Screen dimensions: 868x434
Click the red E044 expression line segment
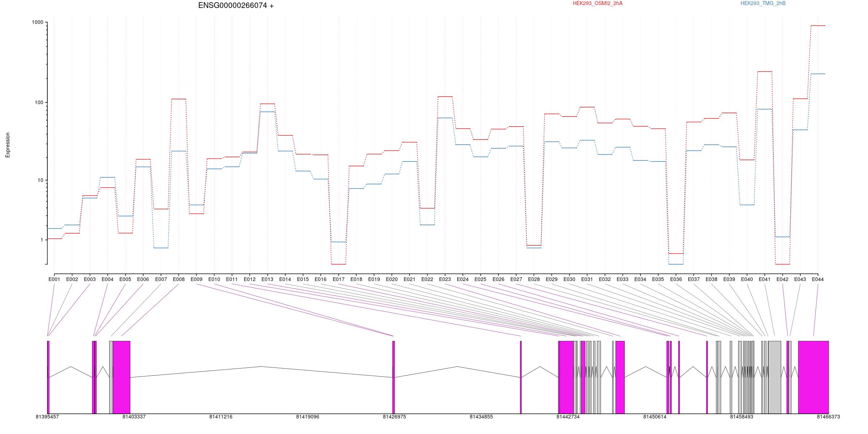pyautogui.click(x=818, y=26)
